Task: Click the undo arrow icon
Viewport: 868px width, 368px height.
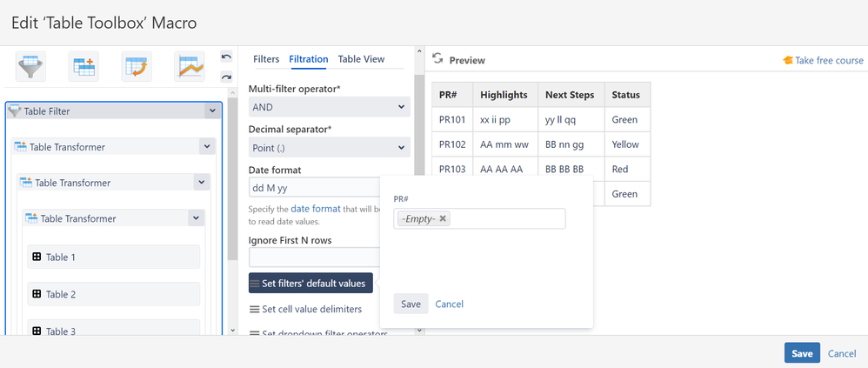Action: click(226, 57)
